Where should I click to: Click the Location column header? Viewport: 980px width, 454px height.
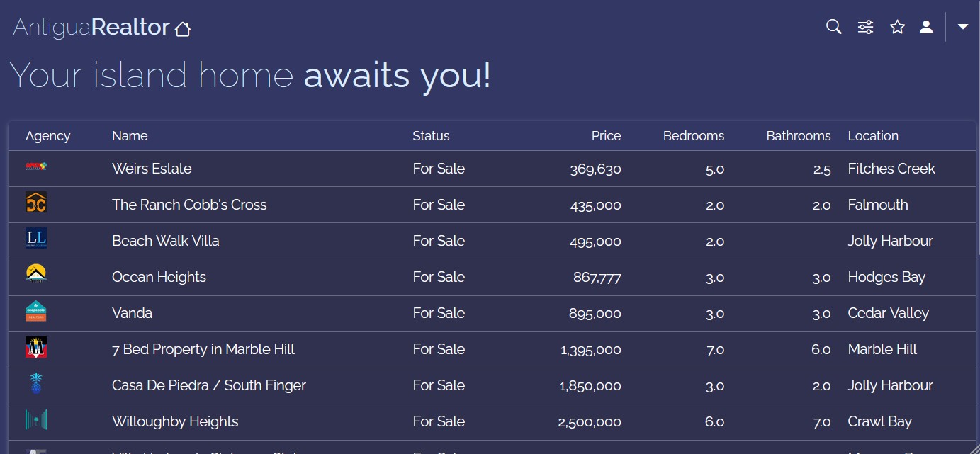pos(872,136)
